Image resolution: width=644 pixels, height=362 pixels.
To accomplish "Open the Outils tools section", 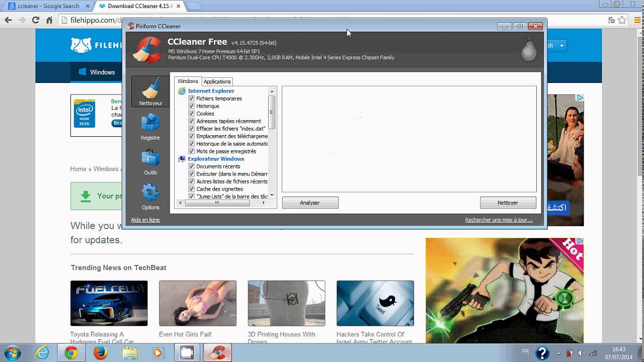I will pyautogui.click(x=150, y=162).
